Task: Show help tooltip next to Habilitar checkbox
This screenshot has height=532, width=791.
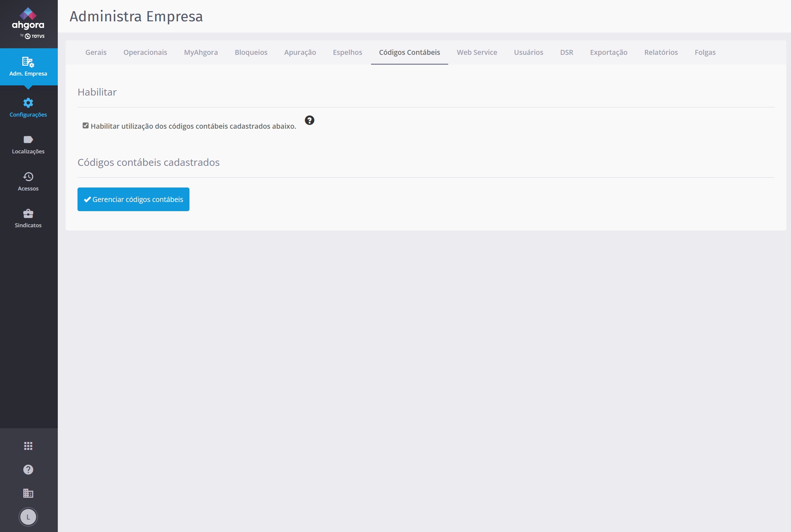Action: pos(309,121)
